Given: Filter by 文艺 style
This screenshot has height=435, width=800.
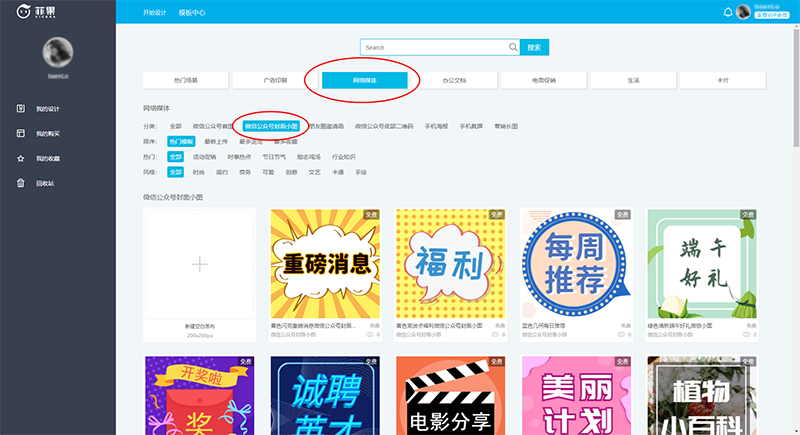Looking at the screenshot, I should pyautogui.click(x=314, y=172).
